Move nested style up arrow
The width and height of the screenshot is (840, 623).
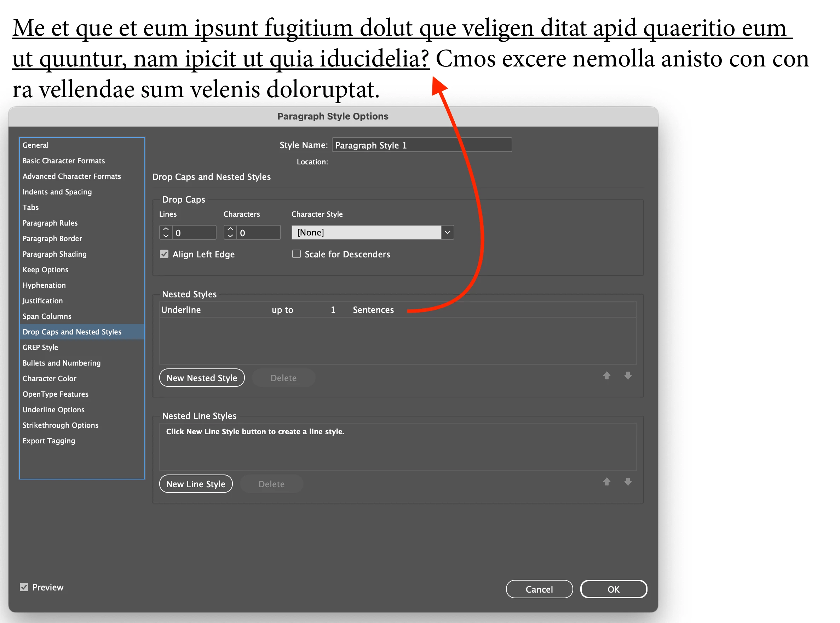tap(606, 375)
